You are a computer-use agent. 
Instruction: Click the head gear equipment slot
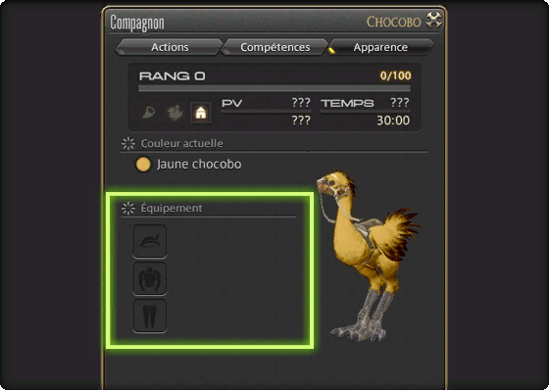150,241
